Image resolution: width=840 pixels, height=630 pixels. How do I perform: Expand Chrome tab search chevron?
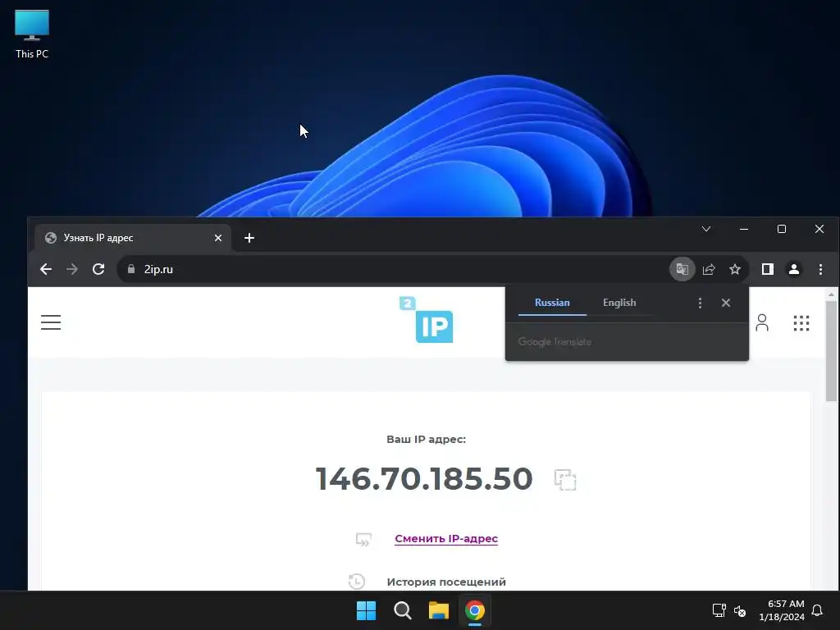point(706,230)
